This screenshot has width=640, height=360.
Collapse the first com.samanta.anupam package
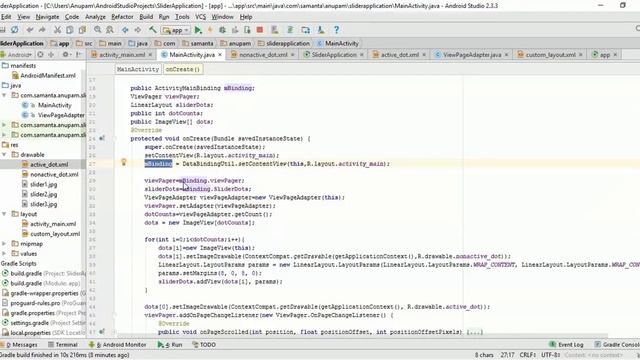[4, 95]
